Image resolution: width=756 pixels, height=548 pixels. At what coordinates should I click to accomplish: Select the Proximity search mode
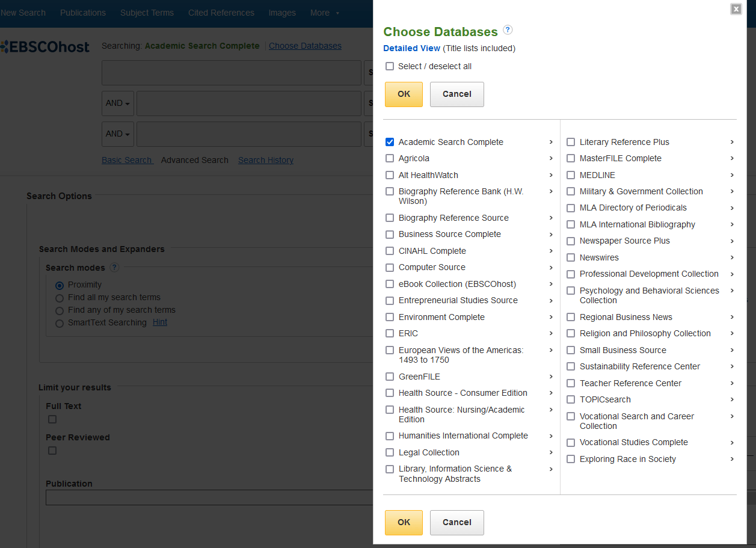[x=60, y=285]
